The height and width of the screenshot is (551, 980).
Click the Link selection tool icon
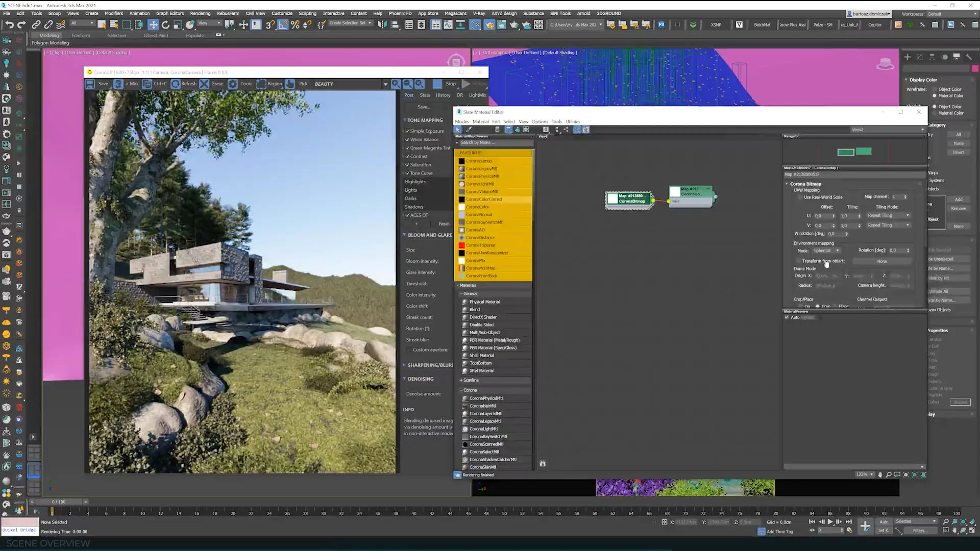(36, 24)
